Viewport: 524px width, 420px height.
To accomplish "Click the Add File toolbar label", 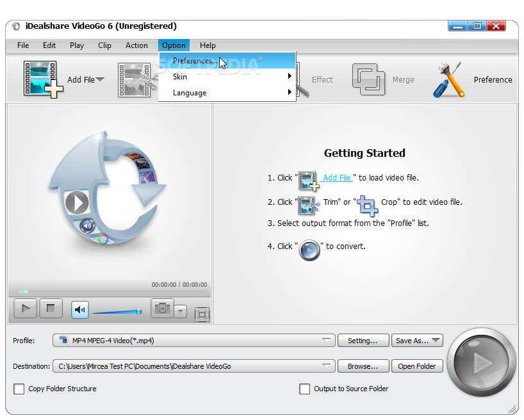I will (81, 80).
